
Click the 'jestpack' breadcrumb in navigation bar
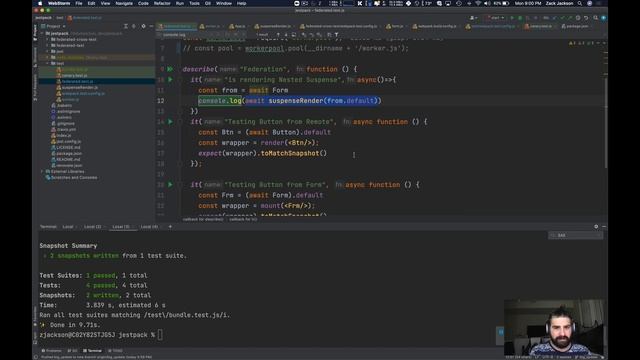coord(43,18)
